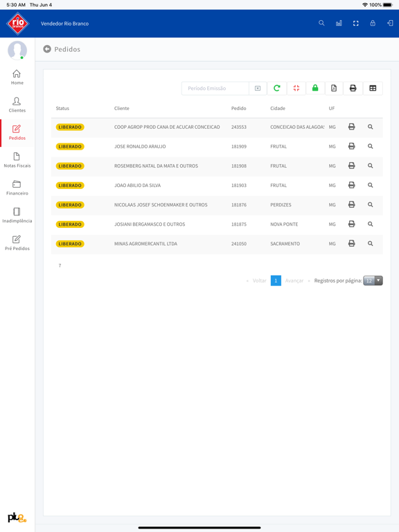Image resolution: width=399 pixels, height=532 pixels.
Task: Click the green padlock toolbar button
Action: click(315, 88)
